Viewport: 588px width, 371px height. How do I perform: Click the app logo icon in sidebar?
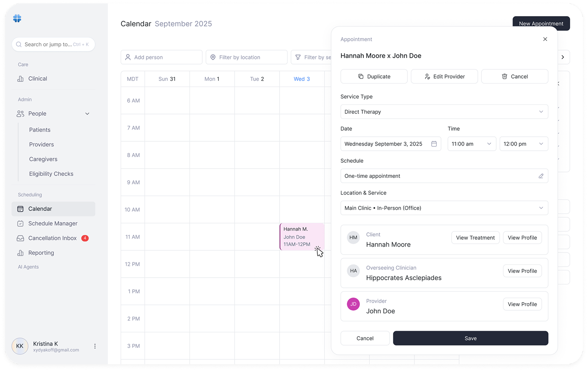[x=17, y=18]
